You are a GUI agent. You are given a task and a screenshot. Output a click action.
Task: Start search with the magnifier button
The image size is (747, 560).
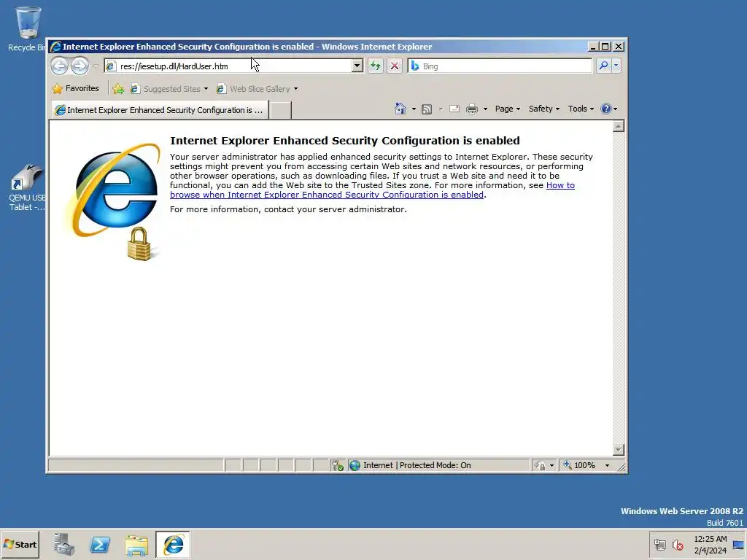[x=603, y=66]
